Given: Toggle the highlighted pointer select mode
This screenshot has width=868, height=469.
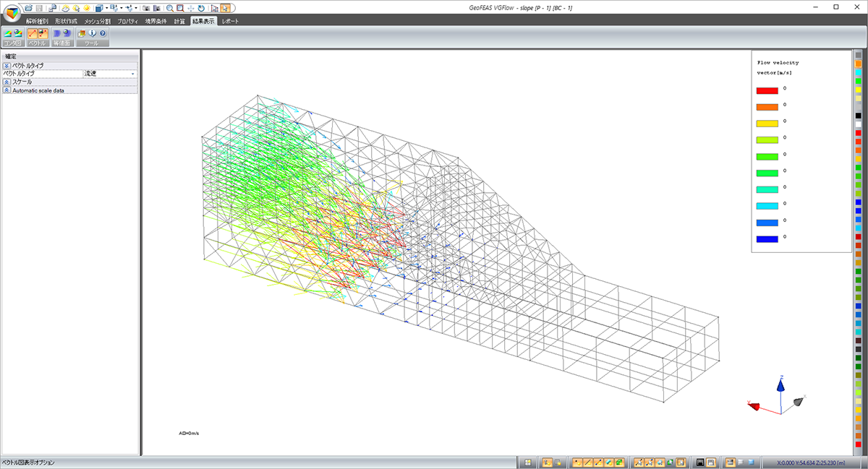Looking at the screenshot, I should 226,8.
